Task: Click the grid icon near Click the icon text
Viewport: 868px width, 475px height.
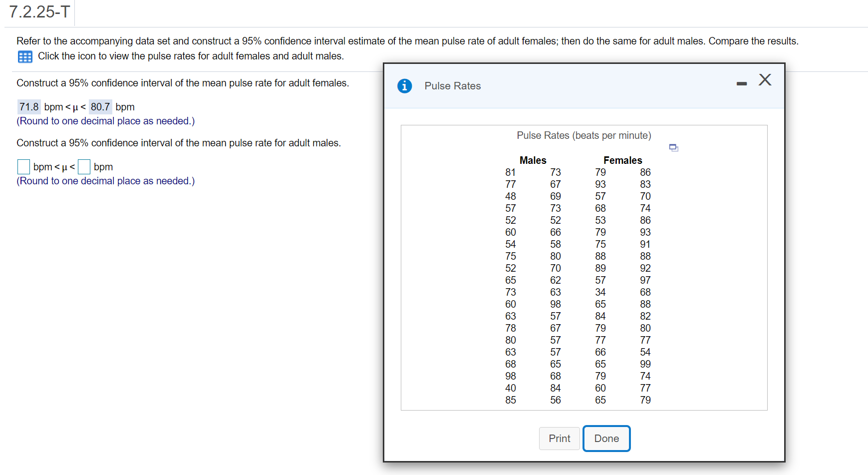Action: tap(24, 56)
